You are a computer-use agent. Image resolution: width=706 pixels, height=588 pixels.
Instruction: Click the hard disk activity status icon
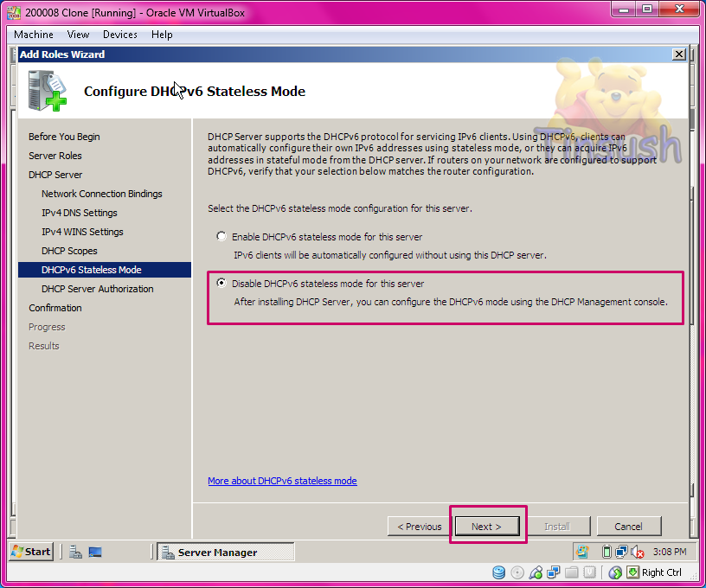[498, 572]
